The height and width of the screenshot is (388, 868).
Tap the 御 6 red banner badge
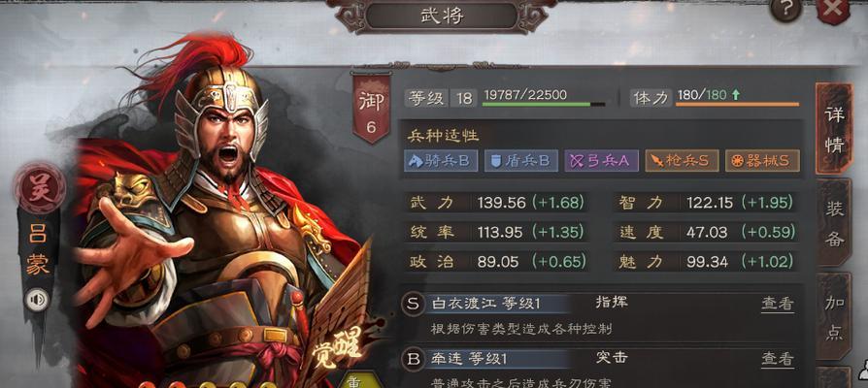(371, 108)
